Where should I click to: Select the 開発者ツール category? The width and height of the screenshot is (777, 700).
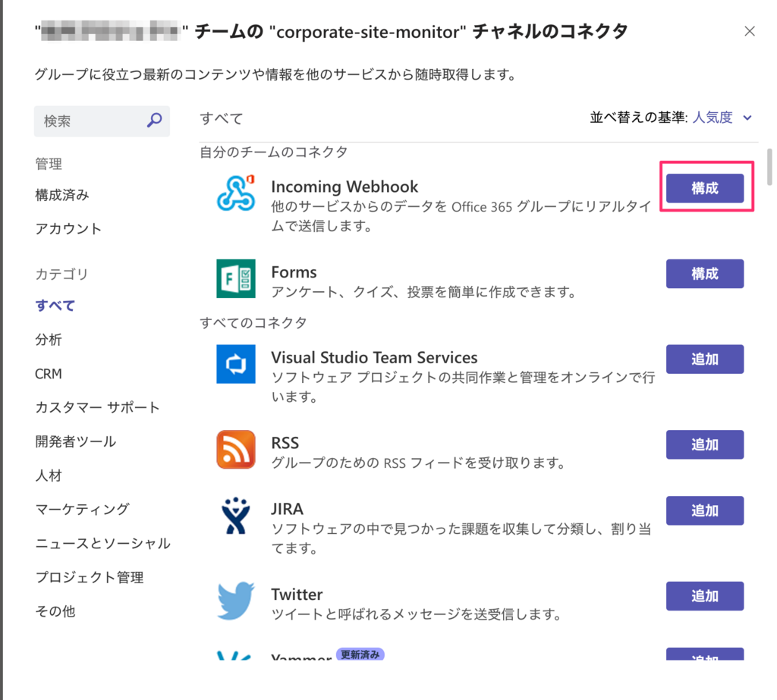click(75, 441)
